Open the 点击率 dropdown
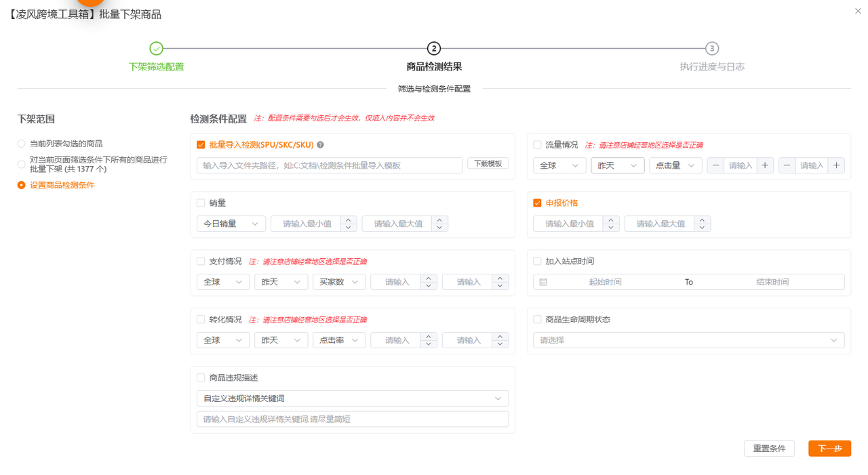Screen dimensions: 868x475 tap(339, 340)
